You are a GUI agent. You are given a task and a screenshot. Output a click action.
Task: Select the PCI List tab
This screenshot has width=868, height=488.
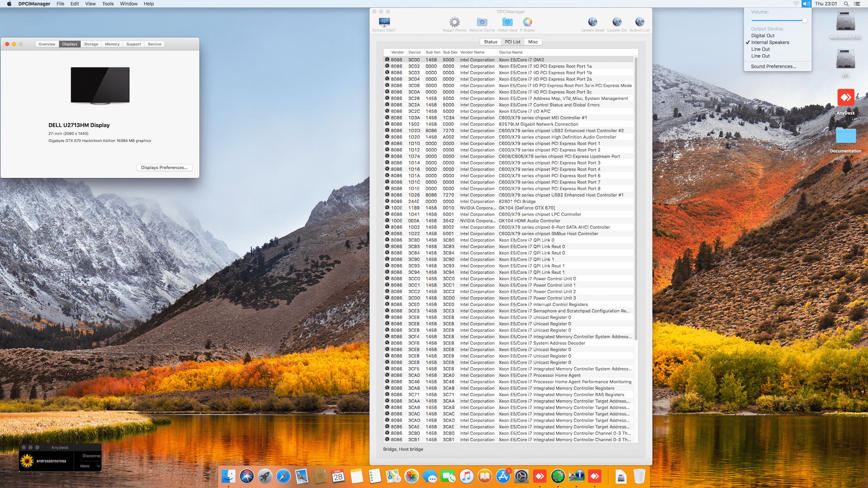click(513, 42)
